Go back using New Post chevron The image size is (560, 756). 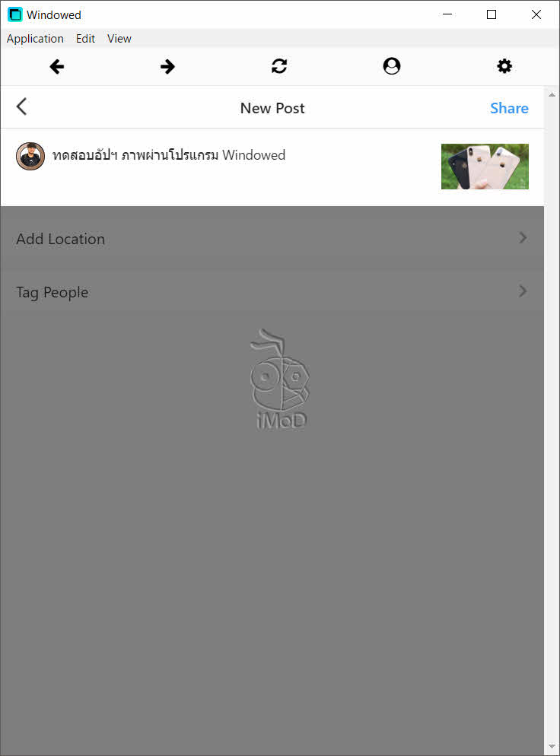[22, 106]
